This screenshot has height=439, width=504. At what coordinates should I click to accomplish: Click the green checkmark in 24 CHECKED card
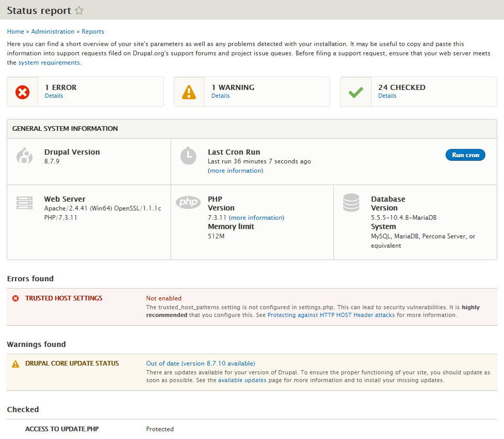click(x=356, y=93)
